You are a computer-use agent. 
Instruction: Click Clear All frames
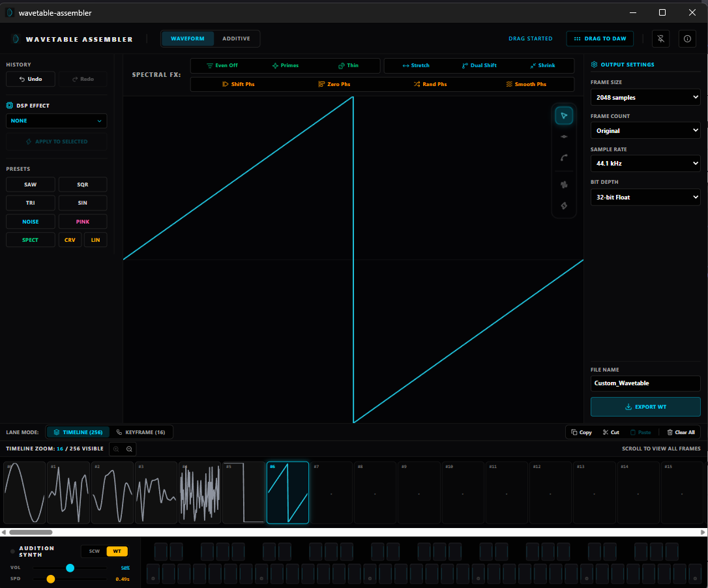pos(681,433)
